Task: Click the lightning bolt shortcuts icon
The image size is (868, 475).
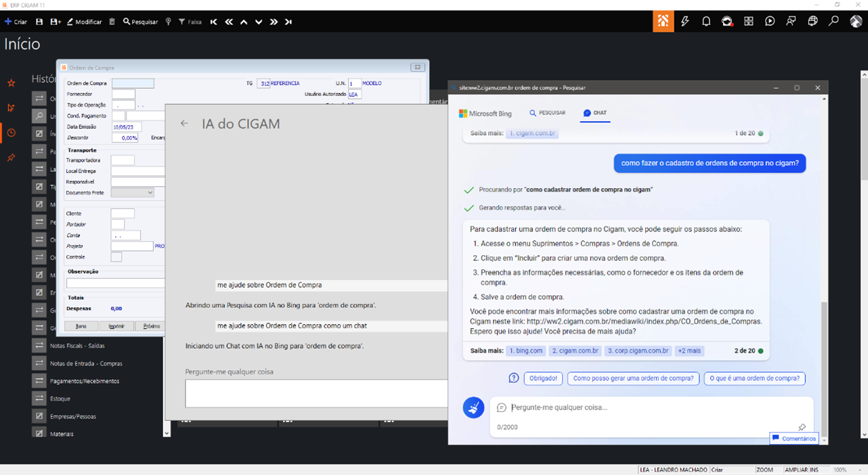Action: point(685,21)
